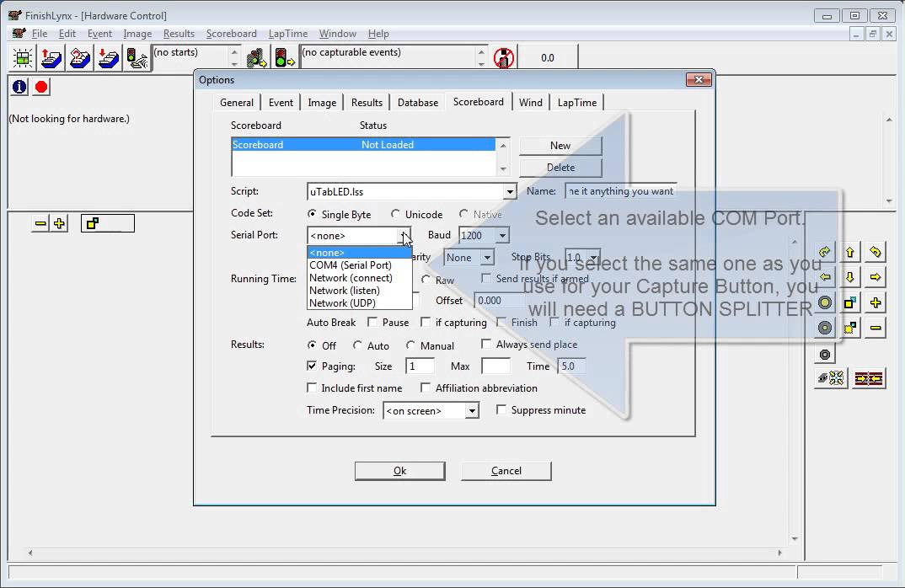Click the smallest gray ring icon
The width and height of the screenshot is (905, 588).
825,355
